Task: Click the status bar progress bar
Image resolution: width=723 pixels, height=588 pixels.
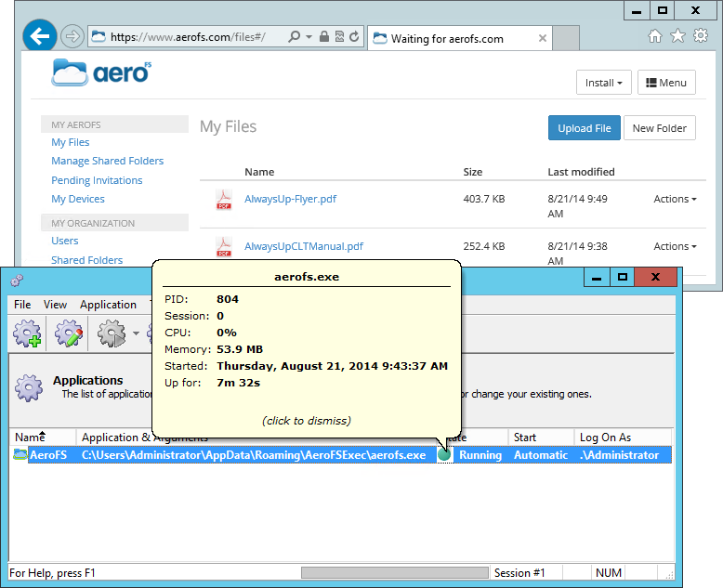Action: point(395,573)
